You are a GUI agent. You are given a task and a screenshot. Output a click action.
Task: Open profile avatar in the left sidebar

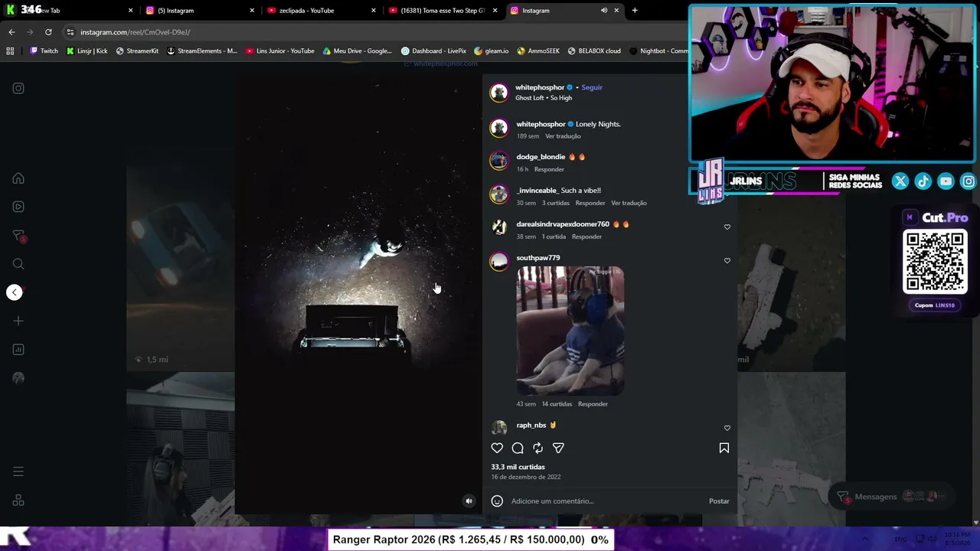click(x=18, y=378)
